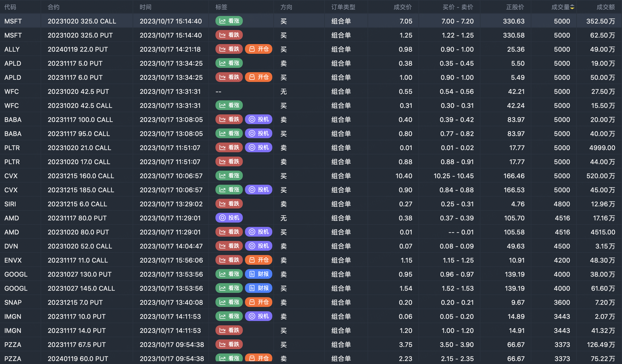
Task: Click the 方向 column header
Action: 286,7
